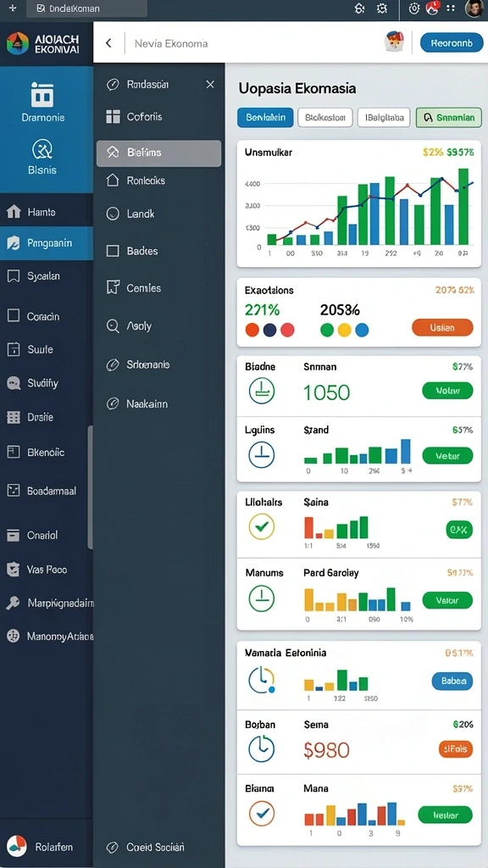Viewport: 488px width, 868px height.
Task: Switch to the Bioikesiom tab
Action: [324, 117]
